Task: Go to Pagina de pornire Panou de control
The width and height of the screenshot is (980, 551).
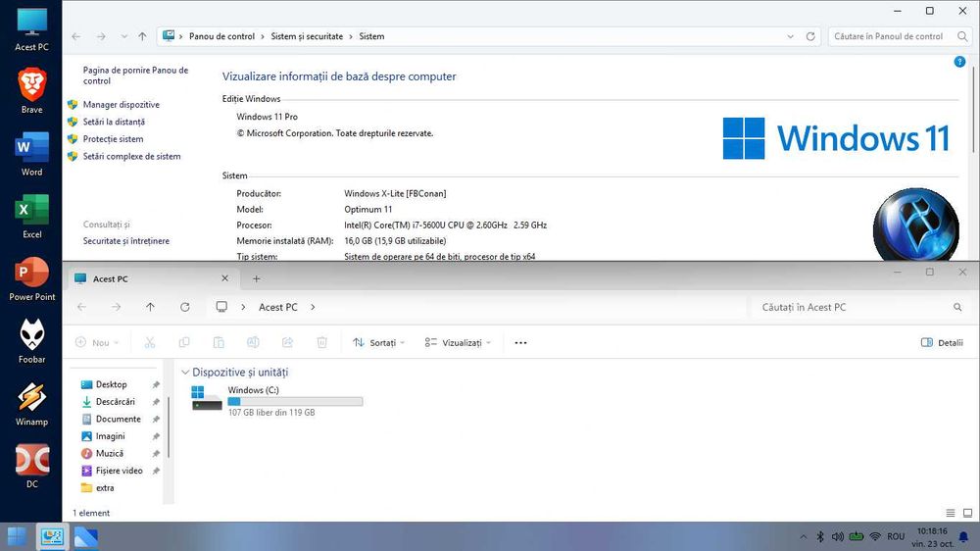Action: (x=135, y=75)
